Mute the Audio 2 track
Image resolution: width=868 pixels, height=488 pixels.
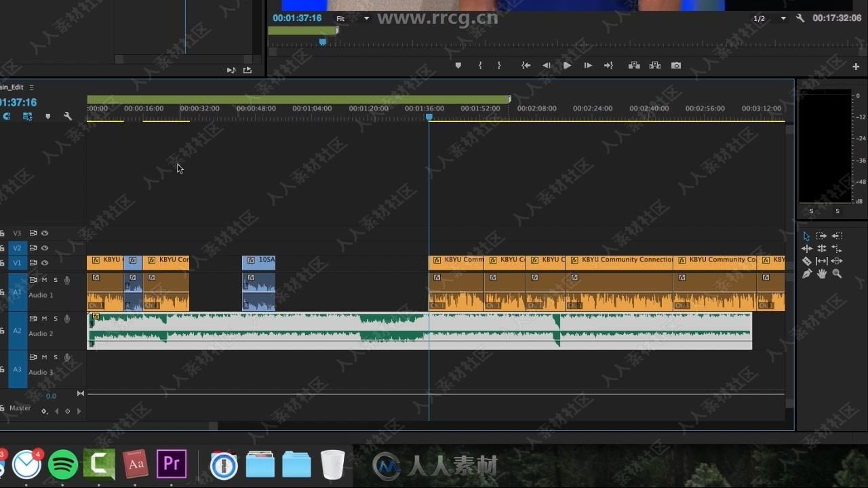pos(45,319)
